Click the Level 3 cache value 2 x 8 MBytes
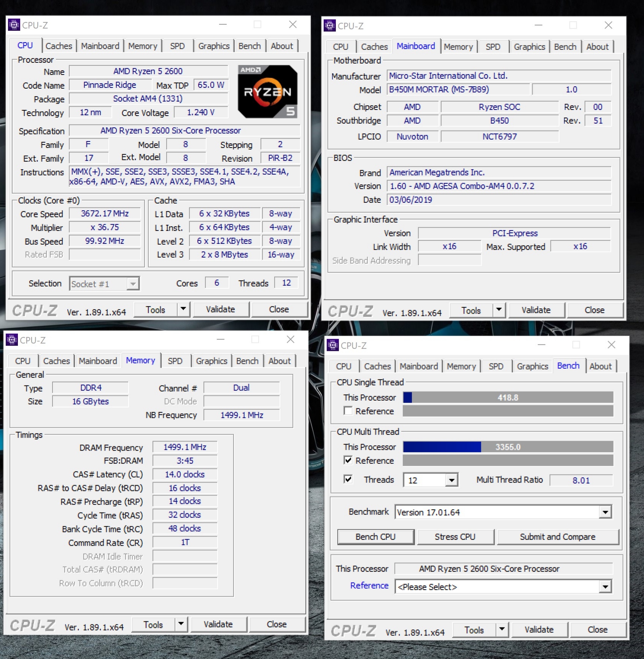 [x=224, y=255]
